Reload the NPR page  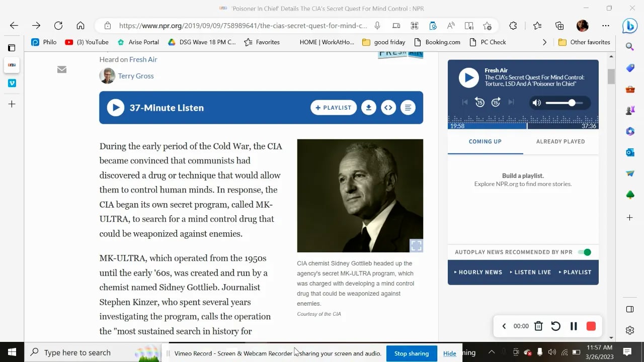(58, 26)
